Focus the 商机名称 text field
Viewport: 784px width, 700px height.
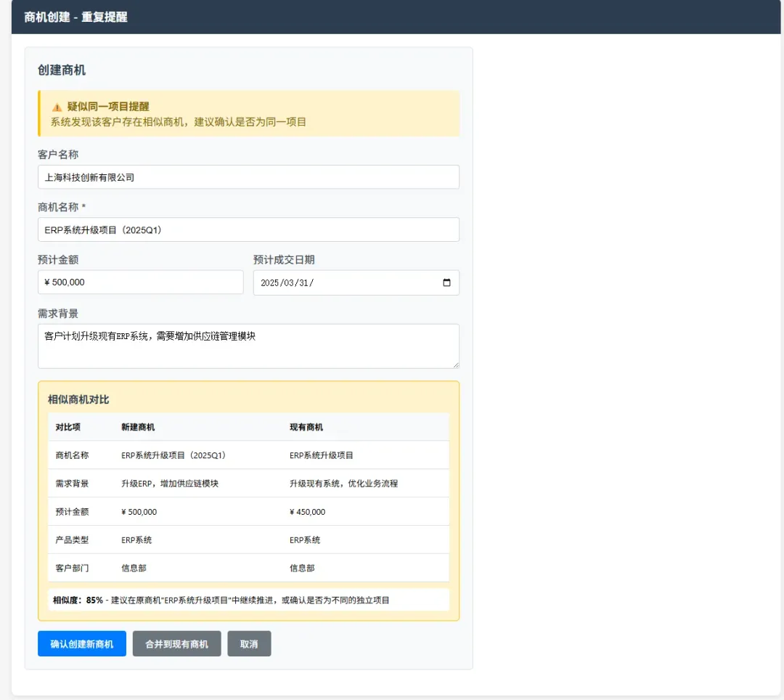point(248,229)
